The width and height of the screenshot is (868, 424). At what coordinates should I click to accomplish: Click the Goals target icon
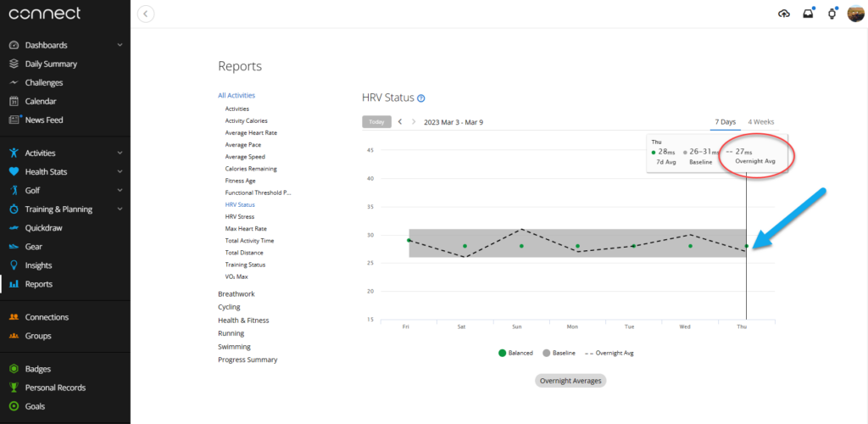coord(14,406)
